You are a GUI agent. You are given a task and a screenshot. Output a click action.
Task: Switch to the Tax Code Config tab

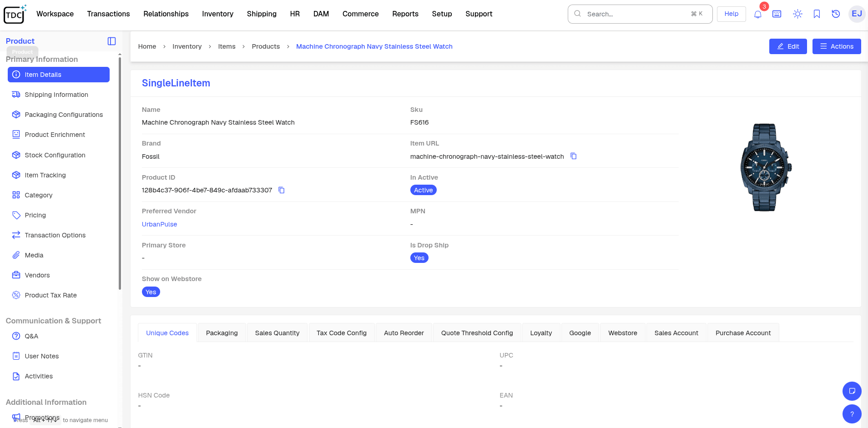(342, 333)
